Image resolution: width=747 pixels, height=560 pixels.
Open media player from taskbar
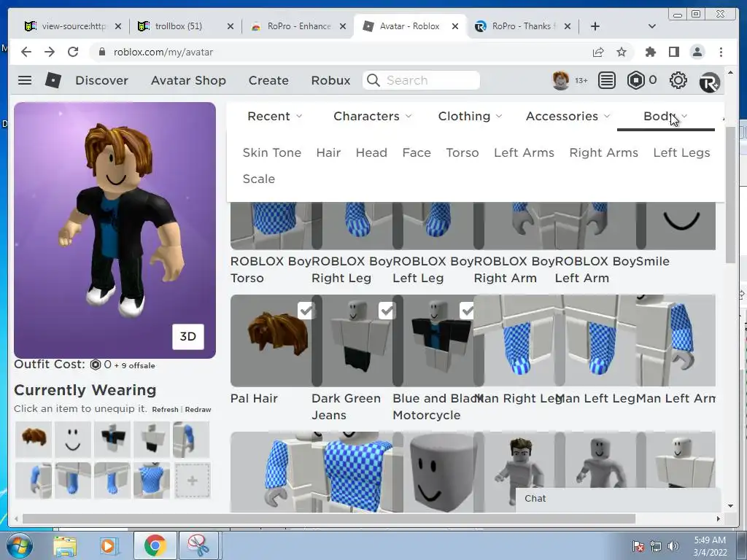tap(108, 545)
